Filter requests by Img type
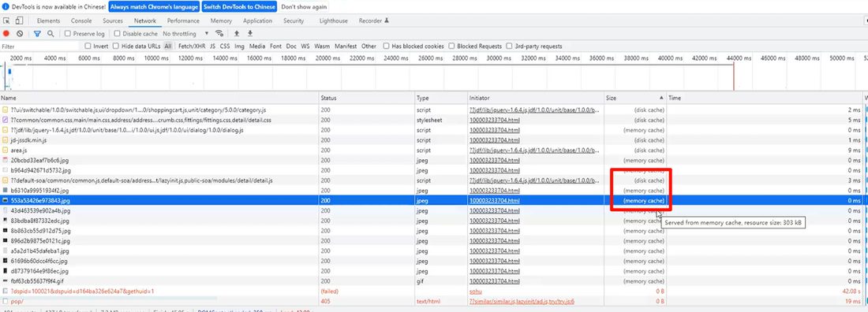This screenshot has height=312, width=868. pos(239,46)
